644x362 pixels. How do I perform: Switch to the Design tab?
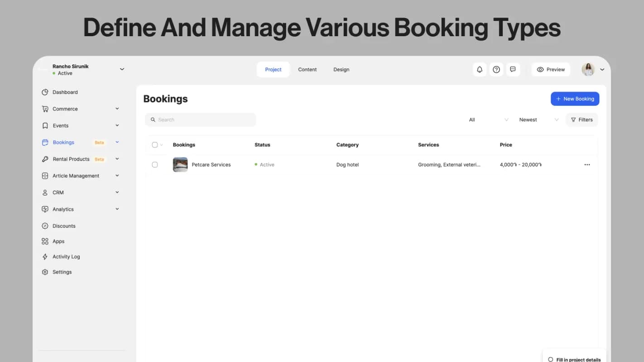click(x=341, y=69)
